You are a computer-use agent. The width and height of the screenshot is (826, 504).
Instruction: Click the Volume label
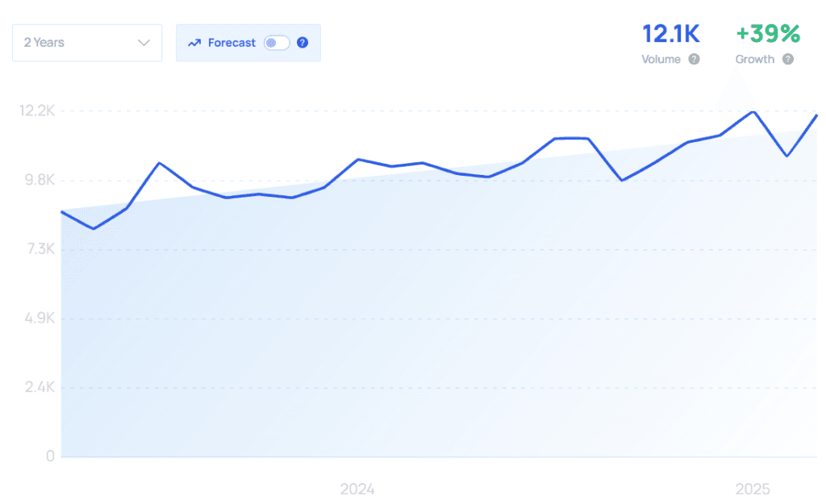coord(661,59)
